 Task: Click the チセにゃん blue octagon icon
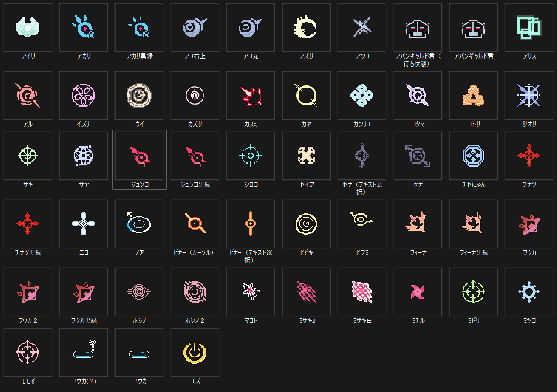point(473,156)
